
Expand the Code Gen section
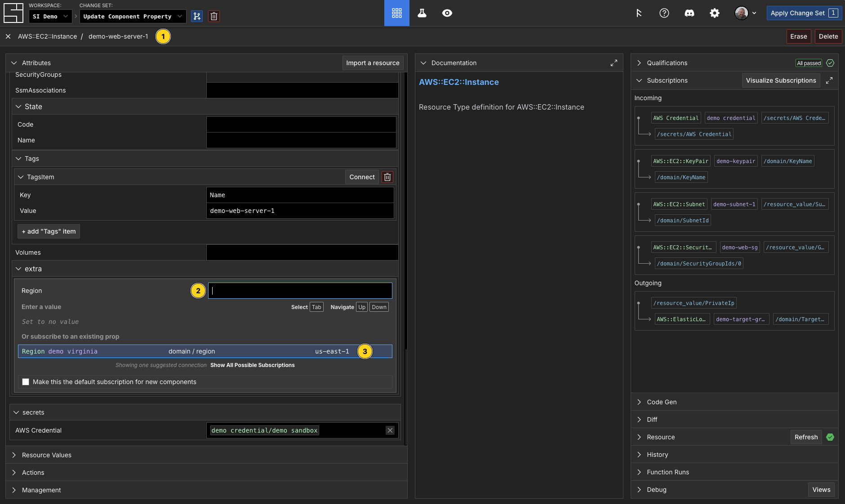662,402
